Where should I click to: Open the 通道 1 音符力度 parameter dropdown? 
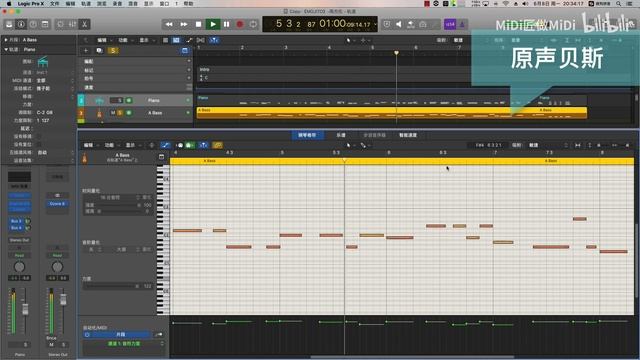124,344
